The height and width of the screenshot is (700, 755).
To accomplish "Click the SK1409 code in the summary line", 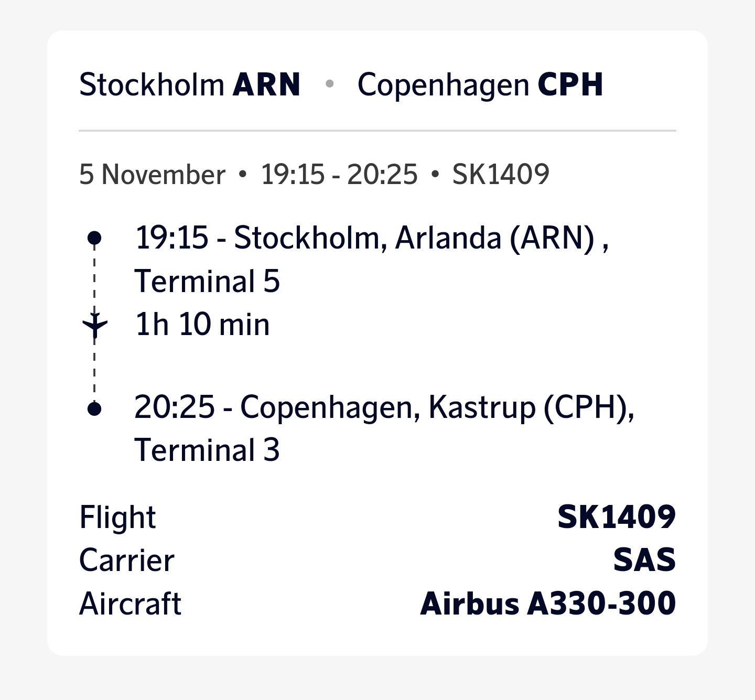I will [501, 175].
